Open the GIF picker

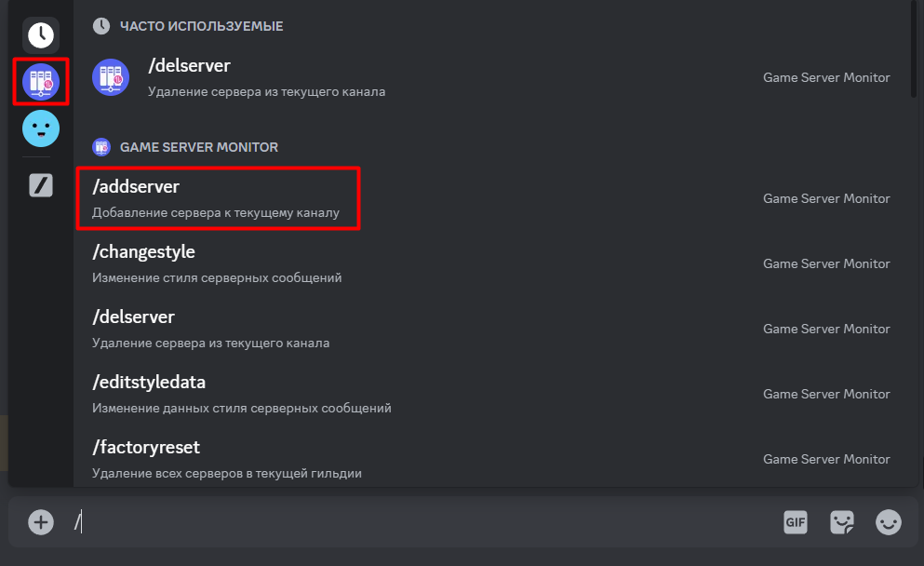pyautogui.click(x=795, y=522)
